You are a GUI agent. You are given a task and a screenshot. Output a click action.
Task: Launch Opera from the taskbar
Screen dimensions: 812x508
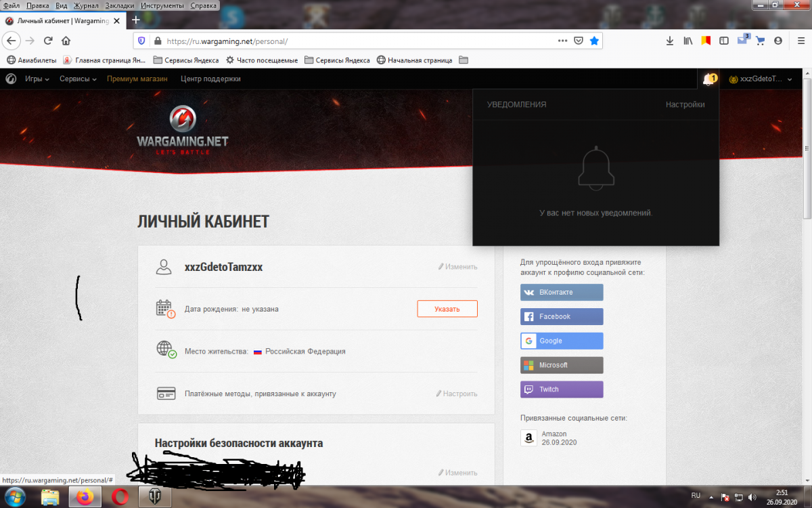point(120,498)
